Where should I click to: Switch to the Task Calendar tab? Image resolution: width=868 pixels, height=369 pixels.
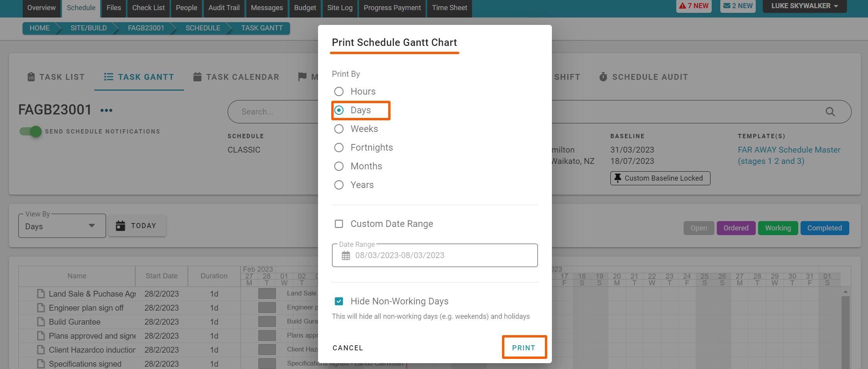coord(236,77)
